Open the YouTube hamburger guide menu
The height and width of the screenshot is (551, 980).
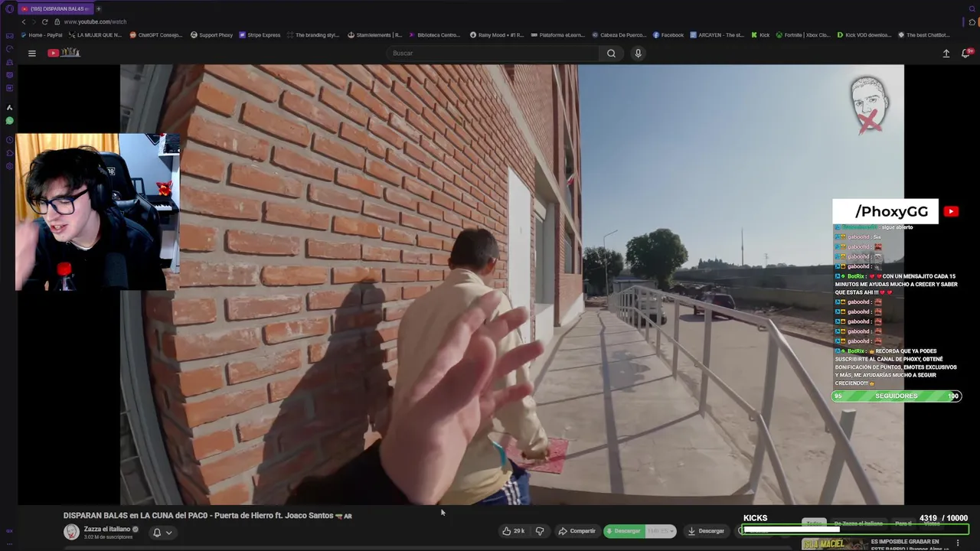(x=32, y=53)
